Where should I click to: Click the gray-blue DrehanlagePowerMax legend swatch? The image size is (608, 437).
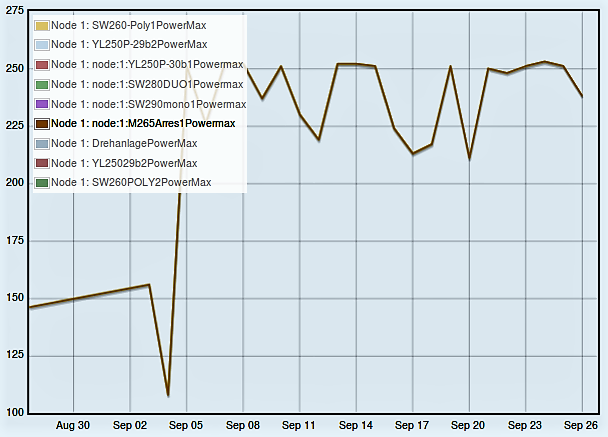coord(41,144)
